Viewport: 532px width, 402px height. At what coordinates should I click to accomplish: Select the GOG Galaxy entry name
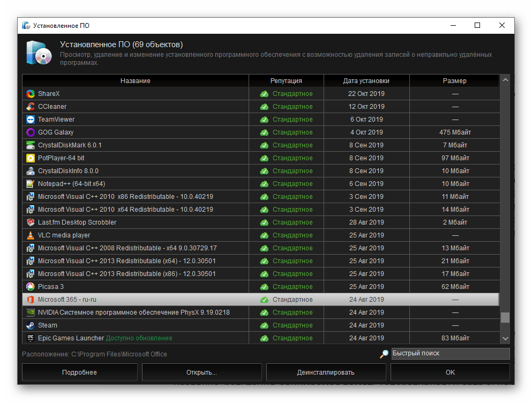click(56, 132)
